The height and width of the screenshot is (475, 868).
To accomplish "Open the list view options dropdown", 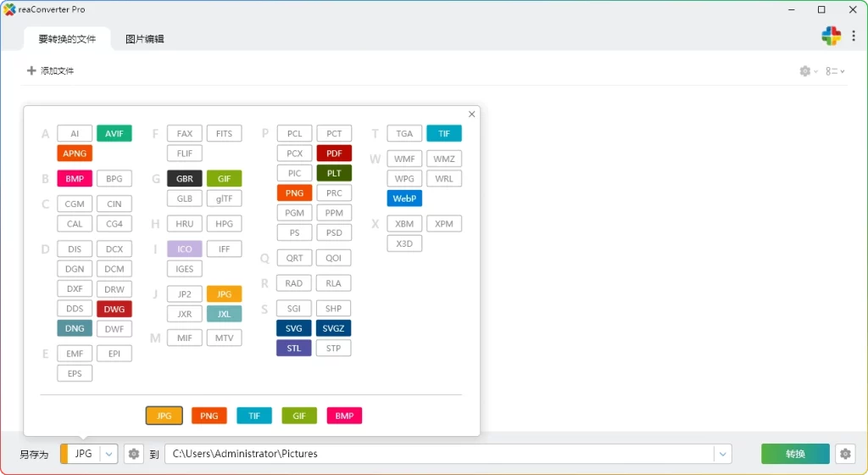I will coord(835,71).
